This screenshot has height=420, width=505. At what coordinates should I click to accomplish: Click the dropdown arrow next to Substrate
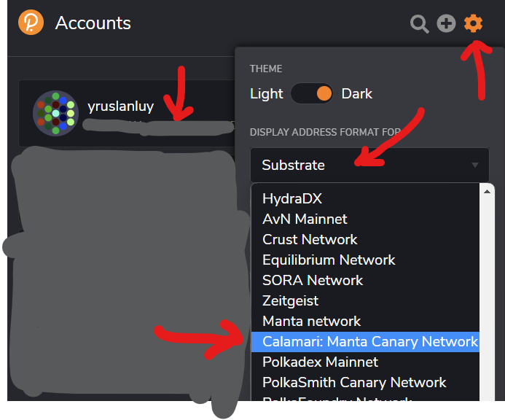click(x=474, y=165)
